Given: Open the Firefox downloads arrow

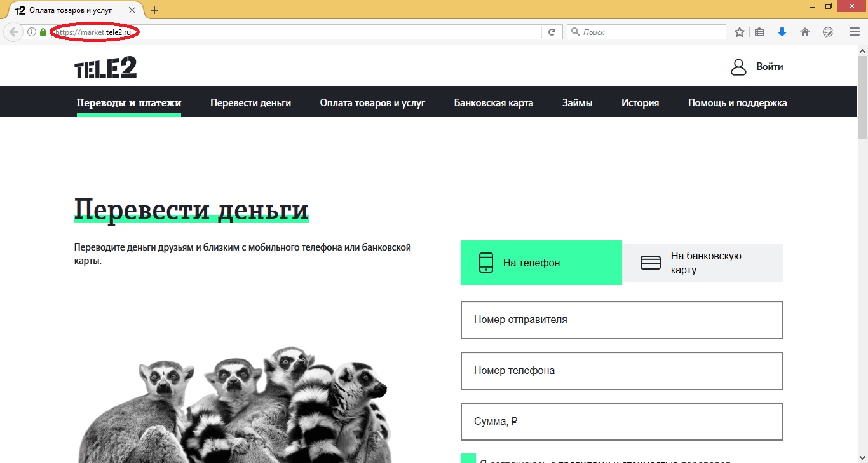Looking at the screenshot, I should click(782, 32).
